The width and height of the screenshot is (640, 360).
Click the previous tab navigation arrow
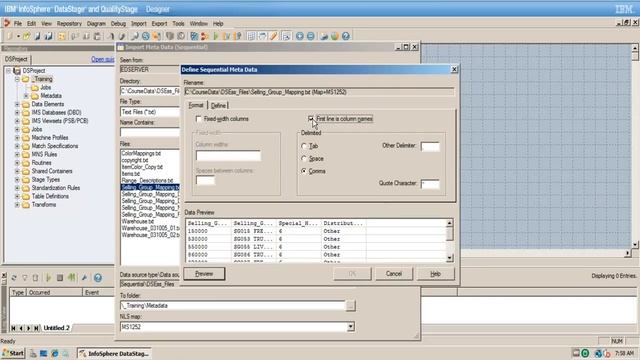21,328
